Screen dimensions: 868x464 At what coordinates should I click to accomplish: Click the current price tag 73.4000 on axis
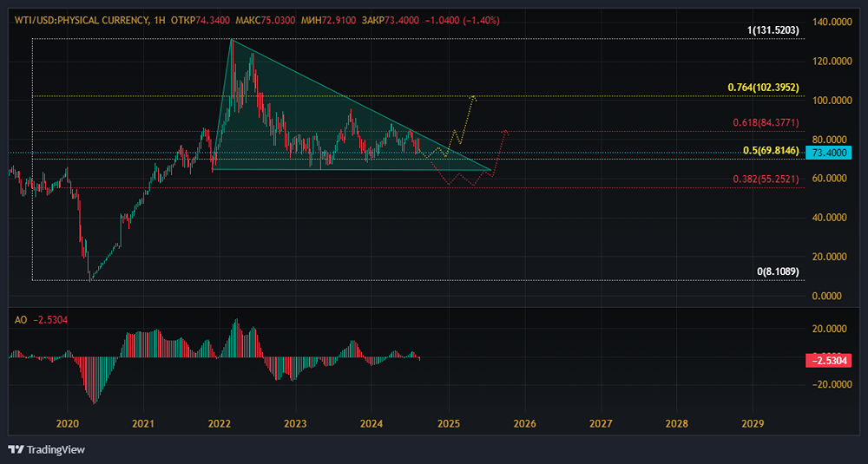click(x=829, y=153)
